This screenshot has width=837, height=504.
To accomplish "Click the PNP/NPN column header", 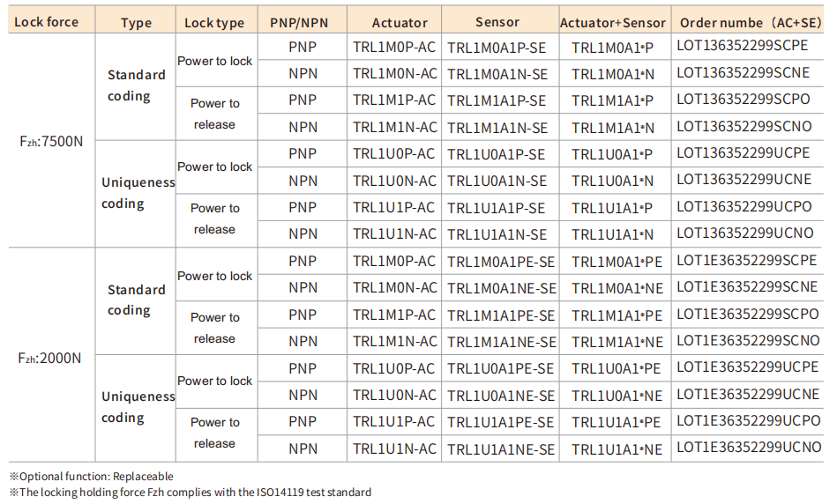I will tap(302, 22).
